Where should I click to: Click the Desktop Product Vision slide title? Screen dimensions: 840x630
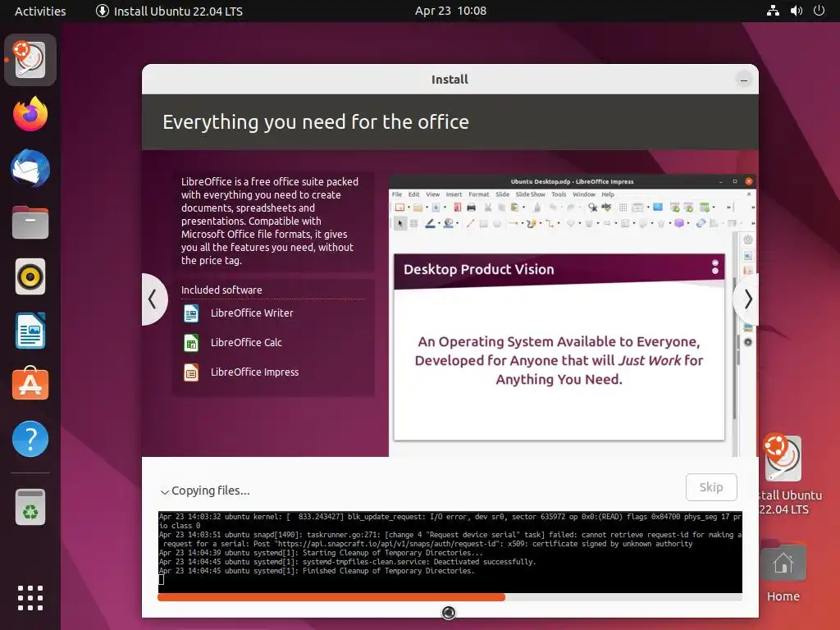pos(478,269)
